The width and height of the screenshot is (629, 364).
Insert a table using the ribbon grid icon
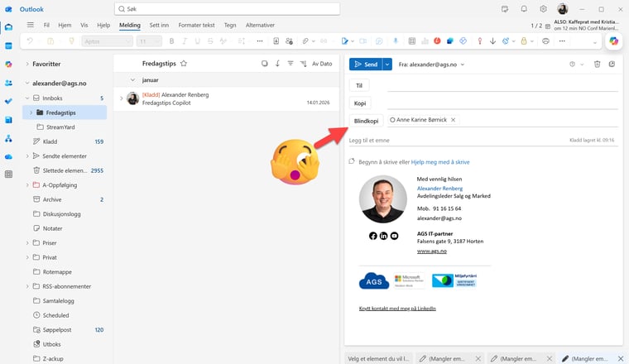point(412,41)
